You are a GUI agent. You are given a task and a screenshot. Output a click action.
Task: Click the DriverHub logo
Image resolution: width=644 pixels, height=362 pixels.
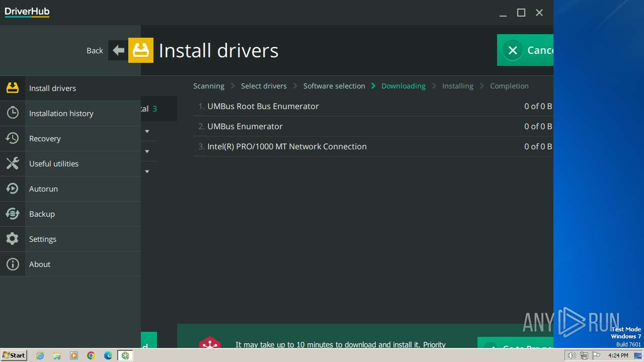click(27, 12)
